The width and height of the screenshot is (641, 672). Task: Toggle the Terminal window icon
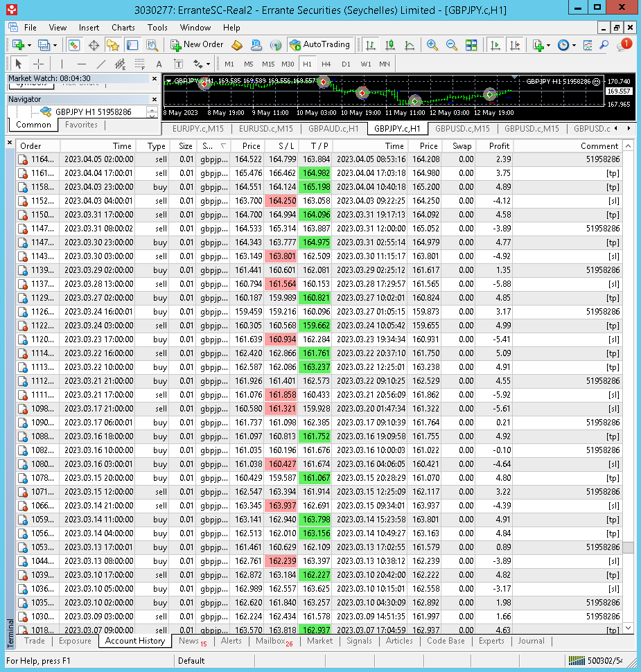click(132, 44)
